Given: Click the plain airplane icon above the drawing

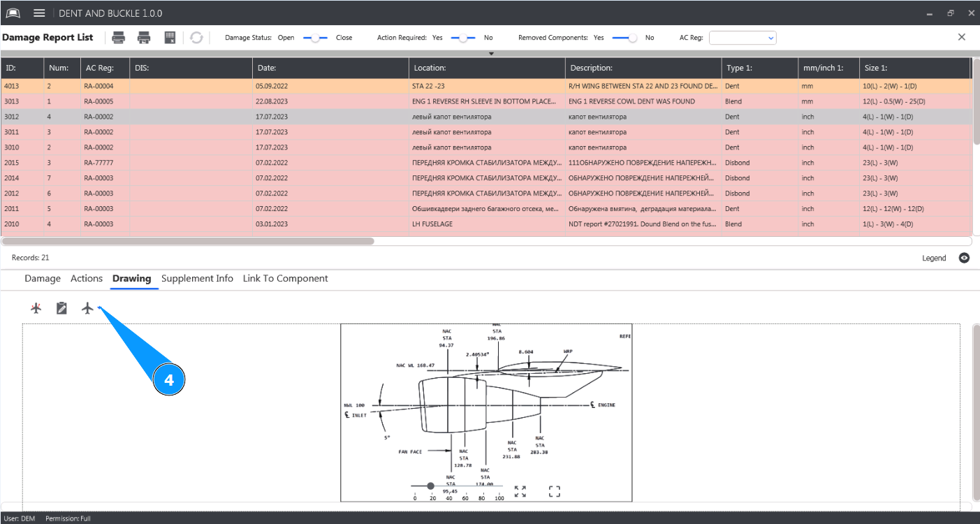Looking at the screenshot, I should point(87,308).
